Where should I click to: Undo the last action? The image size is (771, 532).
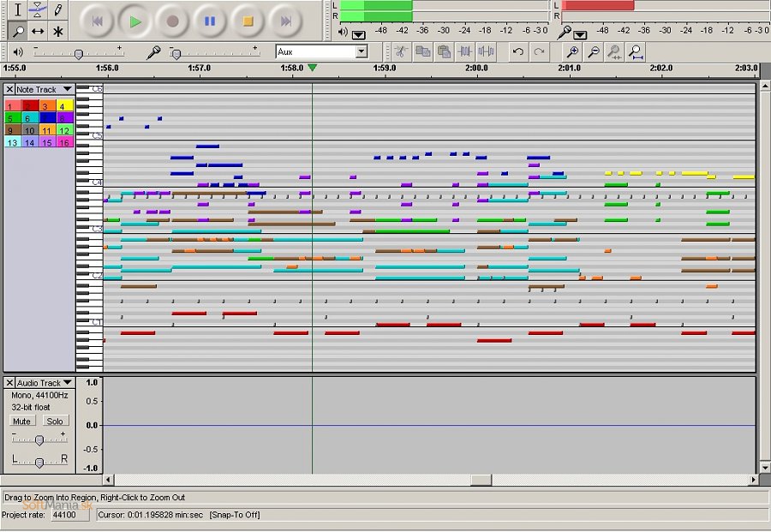517,51
